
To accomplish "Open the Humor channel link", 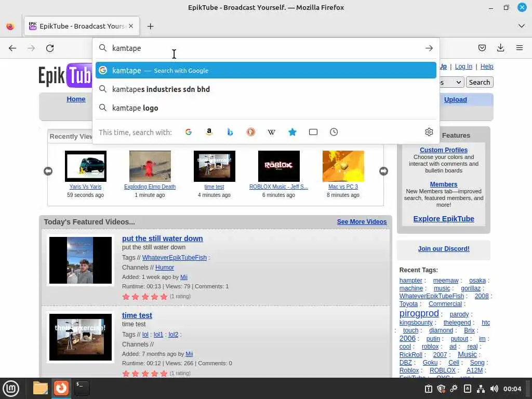I will (x=165, y=268).
